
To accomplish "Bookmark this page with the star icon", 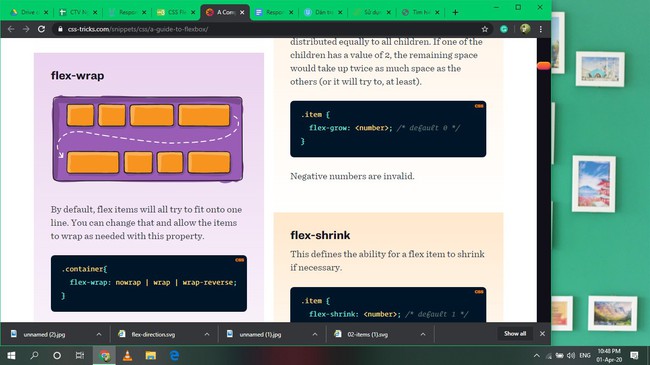I will point(485,29).
